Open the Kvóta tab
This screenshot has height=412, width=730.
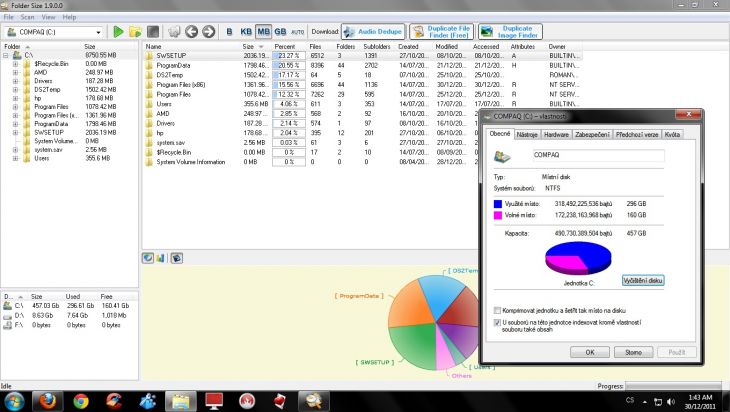coord(672,135)
